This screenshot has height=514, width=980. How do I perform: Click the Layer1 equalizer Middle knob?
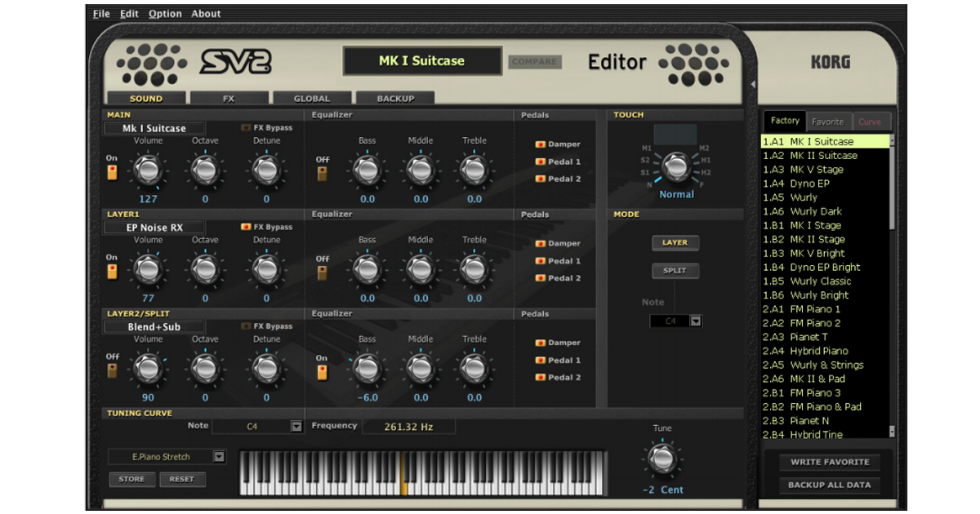[421, 269]
